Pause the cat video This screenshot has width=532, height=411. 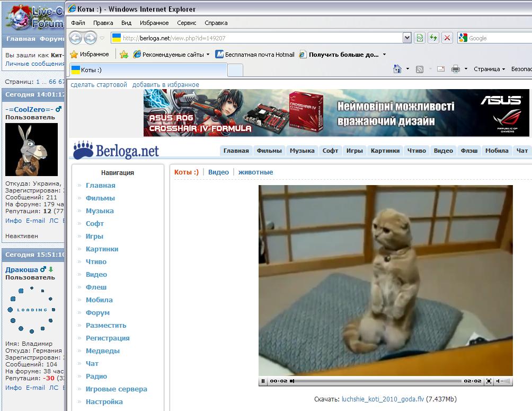[263, 381]
